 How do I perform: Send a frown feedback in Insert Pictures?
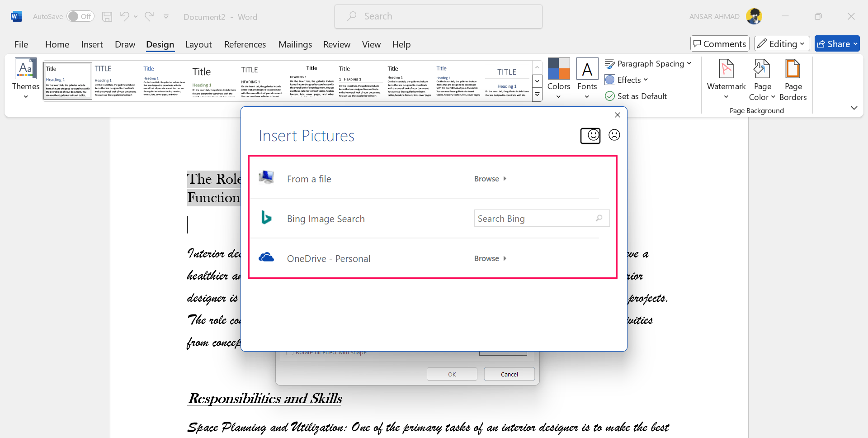pos(614,135)
